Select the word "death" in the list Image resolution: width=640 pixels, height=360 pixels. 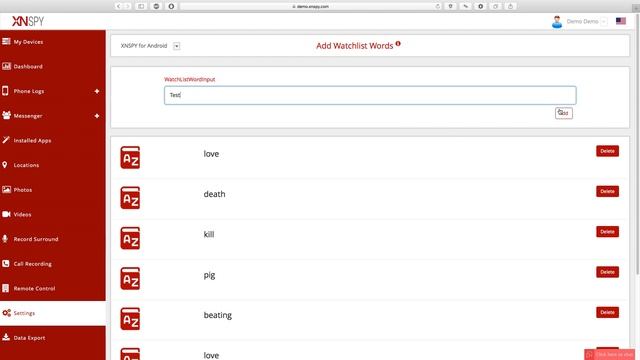coord(214,194)
